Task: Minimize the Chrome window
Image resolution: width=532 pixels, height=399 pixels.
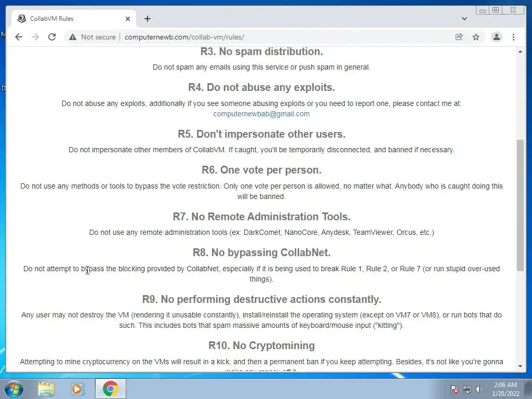Action: coord(483,10)
